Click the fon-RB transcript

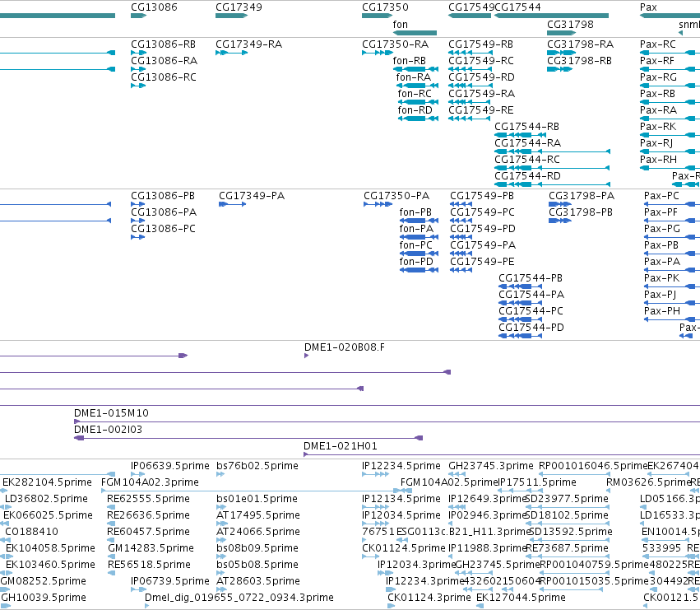pos(410,61)
